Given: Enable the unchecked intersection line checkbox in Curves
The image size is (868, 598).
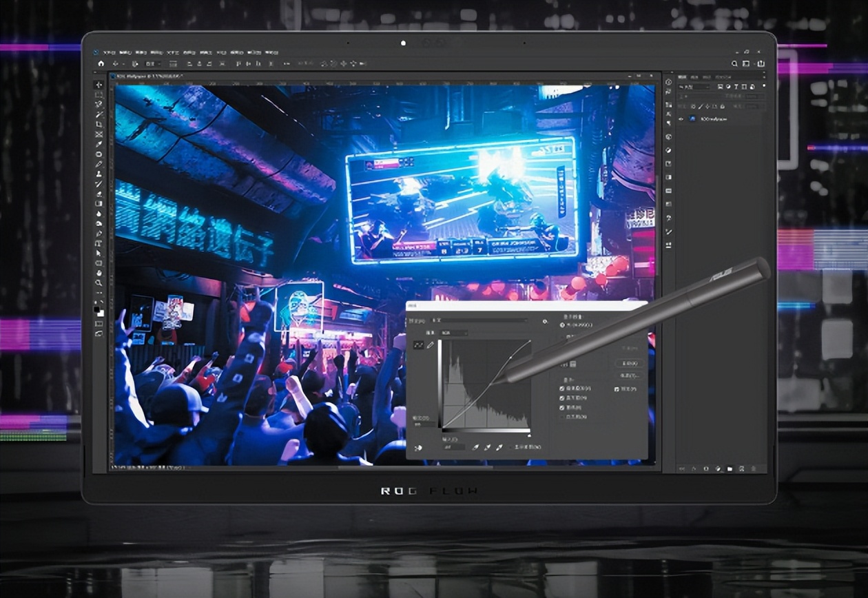Looking at the screenshot, I should click(562, 417).
